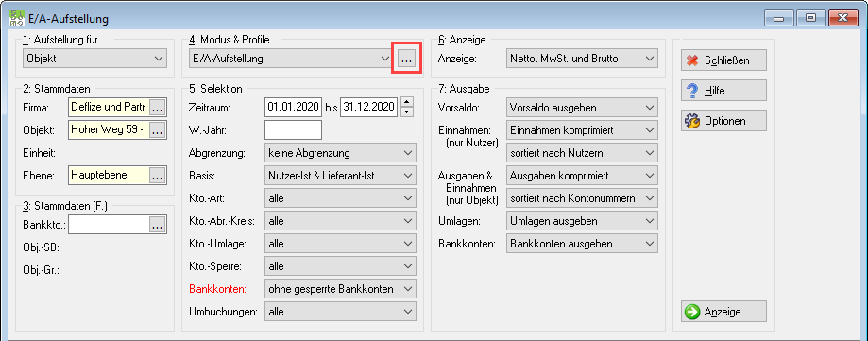Screen dimensions: 868x341
Task: Maximize the E/A-Aufstellung window
Action: [x=811, y=18]
